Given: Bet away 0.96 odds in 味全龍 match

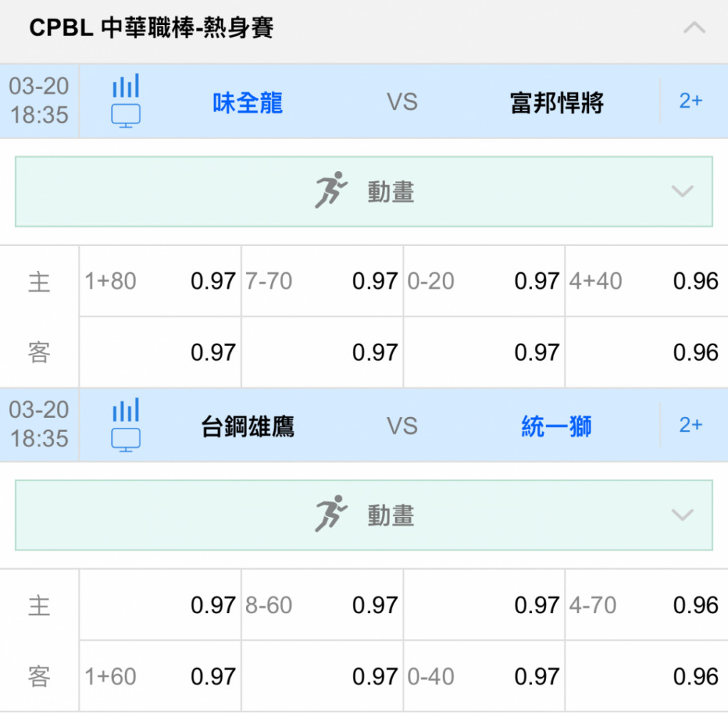Looking at the screenshot, I should click(x=647, y=352).
